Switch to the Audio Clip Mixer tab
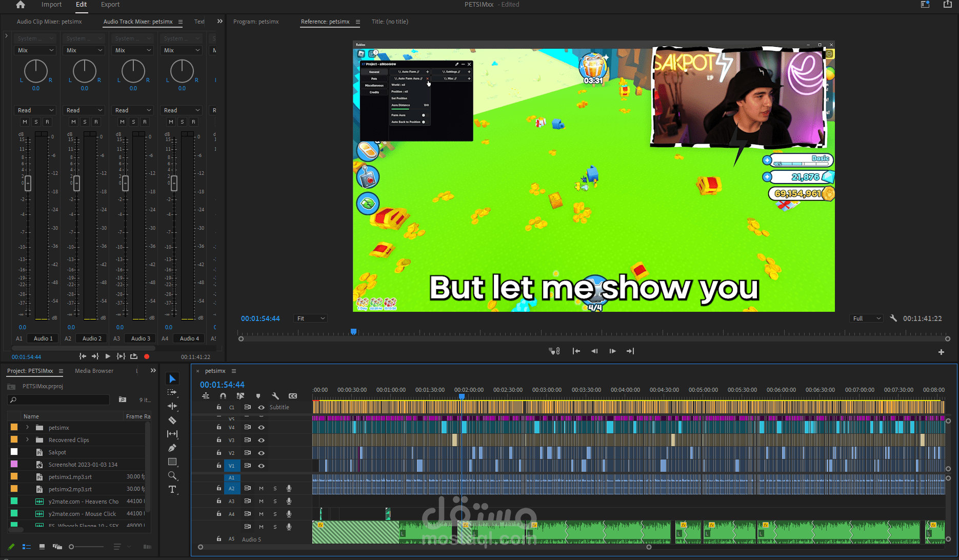959x560 pixels. pyautogui.click(x=49, y=22)
